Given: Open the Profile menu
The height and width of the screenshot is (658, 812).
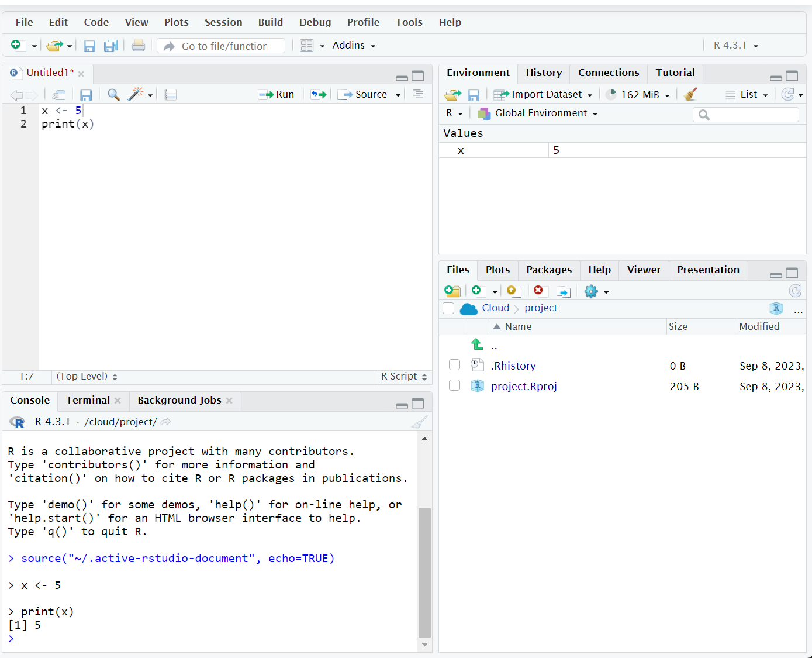Looking at the screenshot, I should [x=363, y=22].
